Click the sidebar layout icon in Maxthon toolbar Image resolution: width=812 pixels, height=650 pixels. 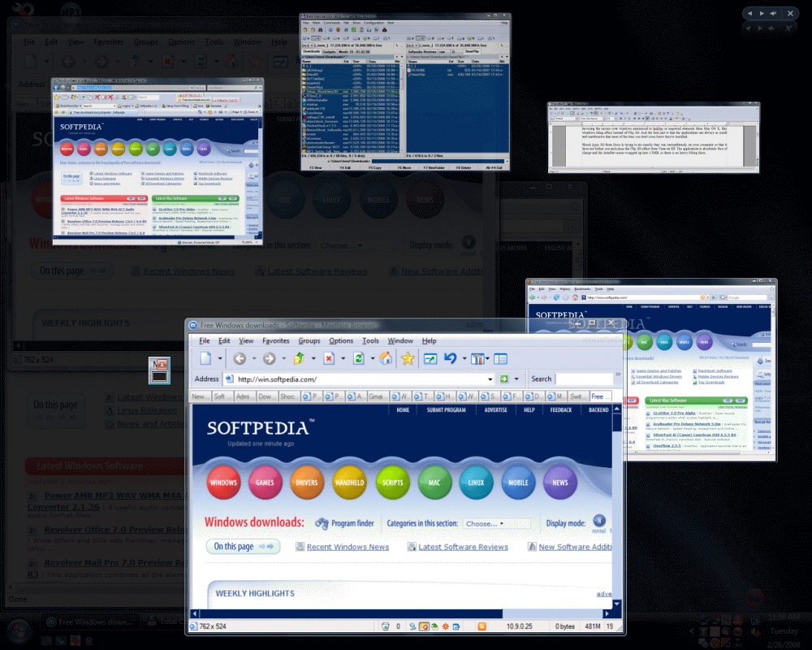click(500, 358)
